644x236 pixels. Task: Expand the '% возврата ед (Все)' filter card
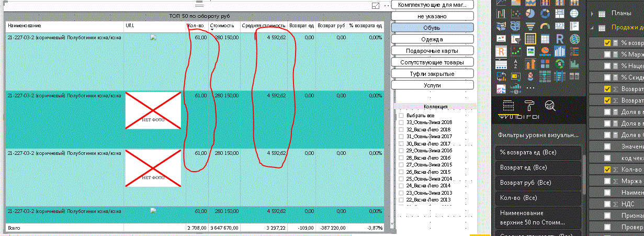pyautogui.click(x=538, y=152)
